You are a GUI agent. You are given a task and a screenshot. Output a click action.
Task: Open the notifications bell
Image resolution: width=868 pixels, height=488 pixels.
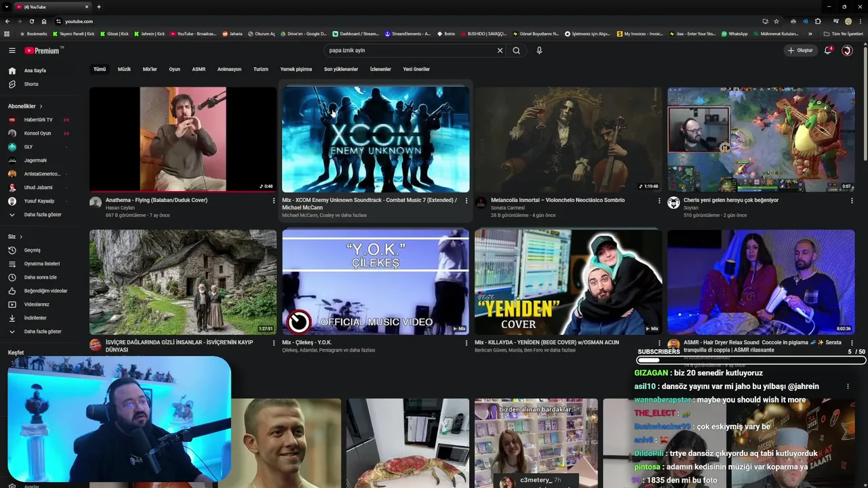coord(828,50)
